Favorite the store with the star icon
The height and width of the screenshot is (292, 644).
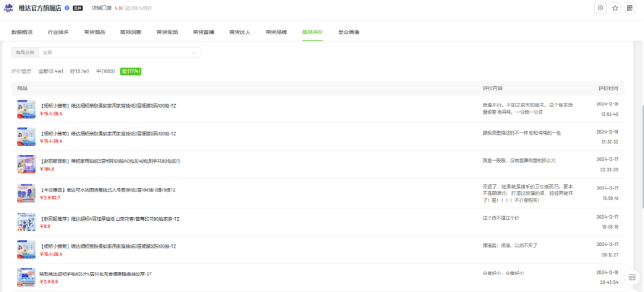click(615, 8)
